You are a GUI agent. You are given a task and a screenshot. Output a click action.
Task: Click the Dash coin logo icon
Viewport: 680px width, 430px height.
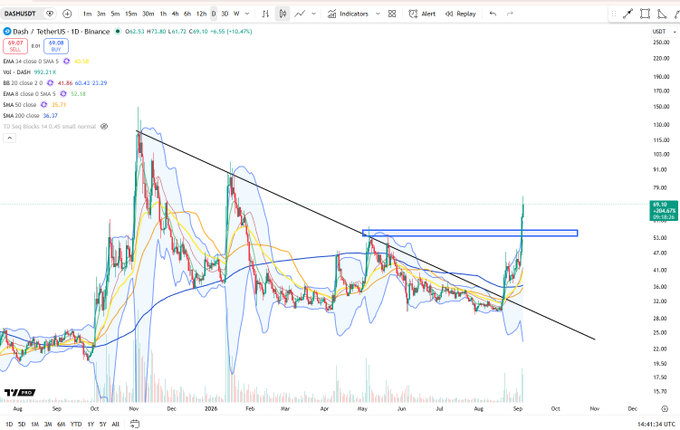(x=7, y=32)
